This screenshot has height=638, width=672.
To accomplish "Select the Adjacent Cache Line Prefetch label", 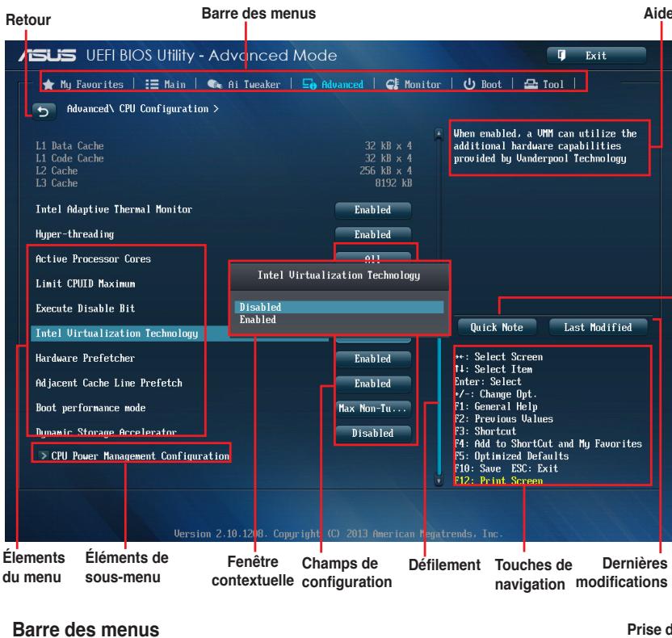I will click(x=109, y=383).
